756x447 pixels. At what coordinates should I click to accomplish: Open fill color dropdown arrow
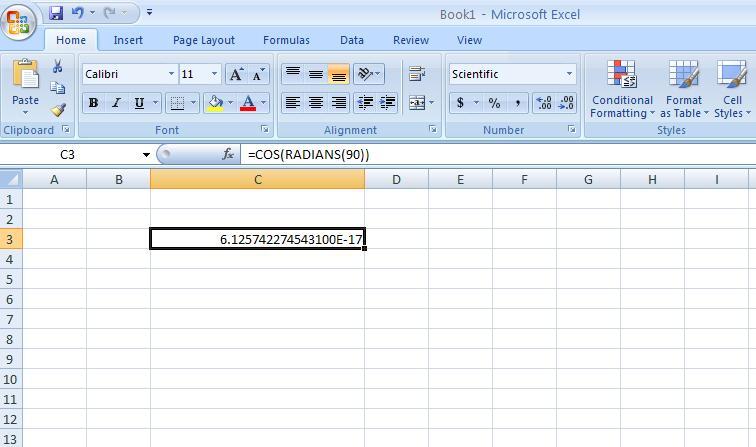230,103
